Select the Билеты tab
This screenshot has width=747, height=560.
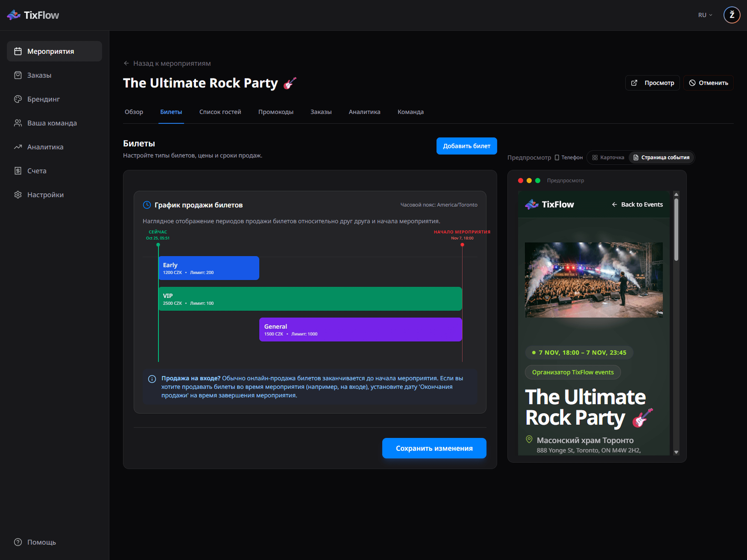171,112
